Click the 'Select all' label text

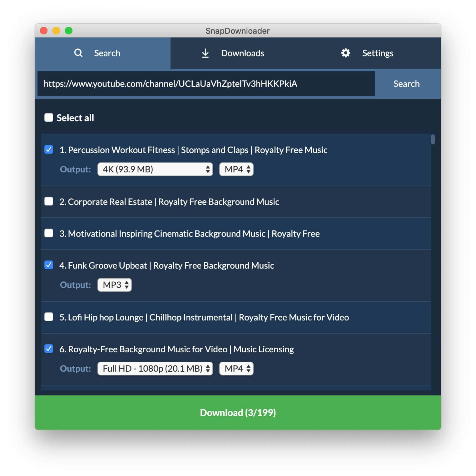click(75, 118)
